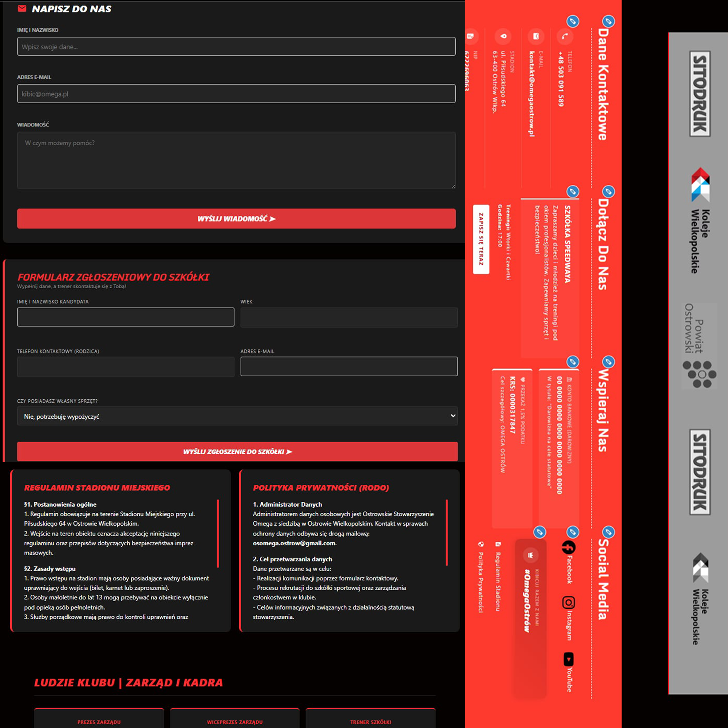Click edit pencil beside Dane Kontaktowe heading
This screenshot has width=728, height=728.
pos(608,21)
